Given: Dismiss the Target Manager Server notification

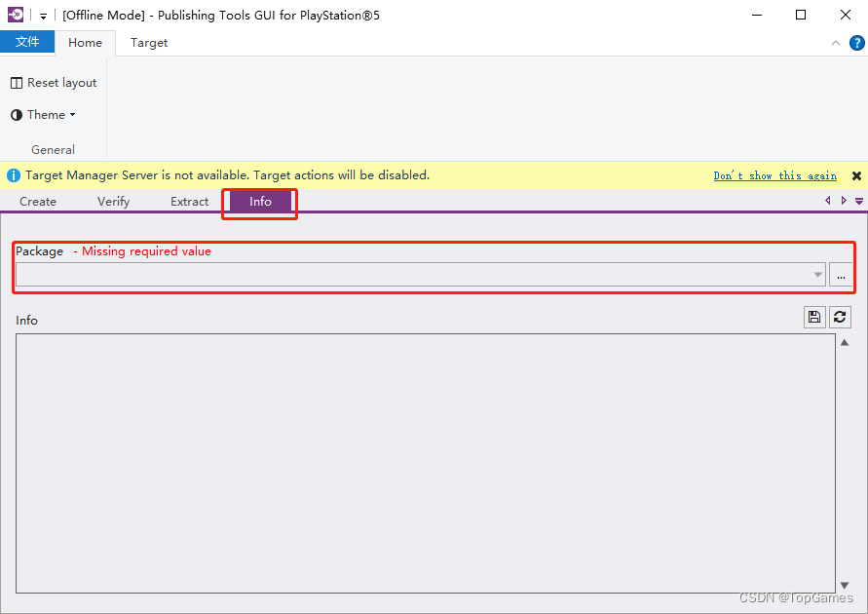Looking at the screenshot, I should click(x=856, y=175).
